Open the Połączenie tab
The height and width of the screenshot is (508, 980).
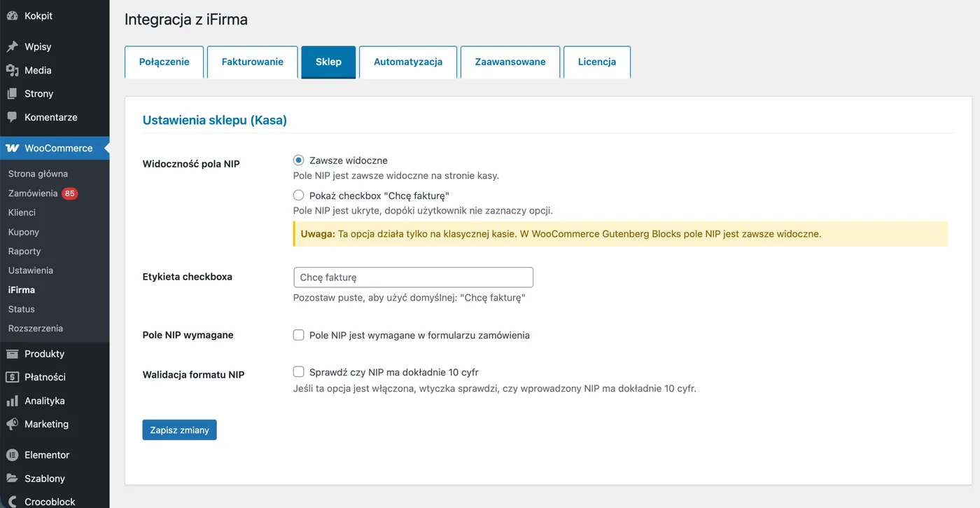point(164,62)
